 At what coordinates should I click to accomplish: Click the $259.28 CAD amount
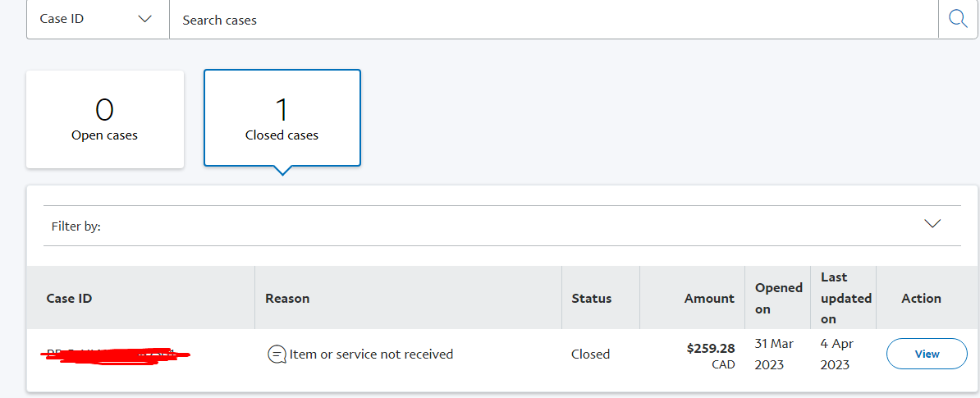tap(711, 355)
